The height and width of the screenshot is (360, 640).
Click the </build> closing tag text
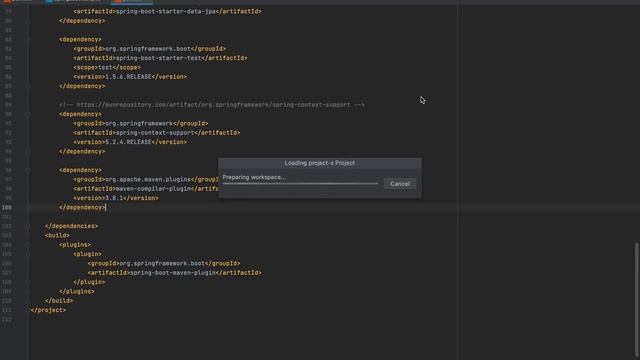pyautogui.click(x=59, y=301)
